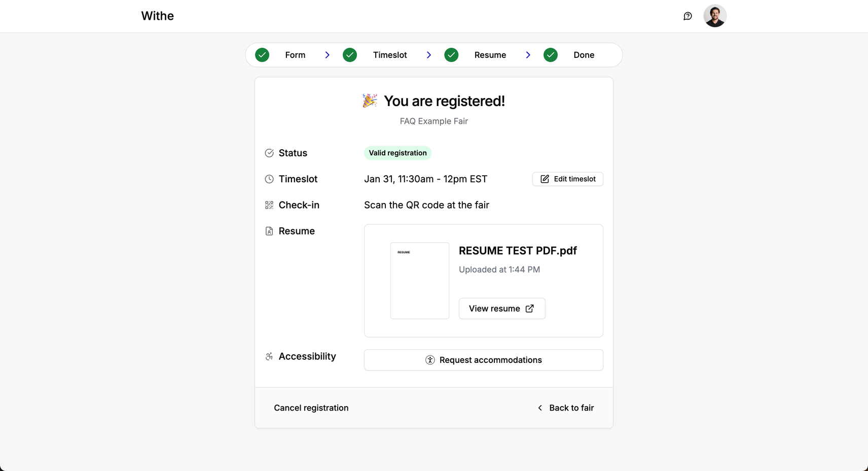Screen dimensions: 868x471
Task: Click the chevron arrow between Form and Timeslot
Action: click(x=328, y=55)
